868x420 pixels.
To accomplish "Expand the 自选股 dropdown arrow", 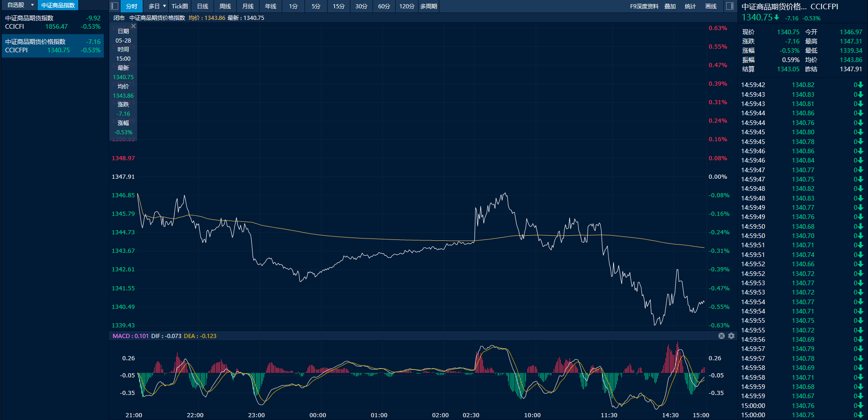I will coord(32,5).
